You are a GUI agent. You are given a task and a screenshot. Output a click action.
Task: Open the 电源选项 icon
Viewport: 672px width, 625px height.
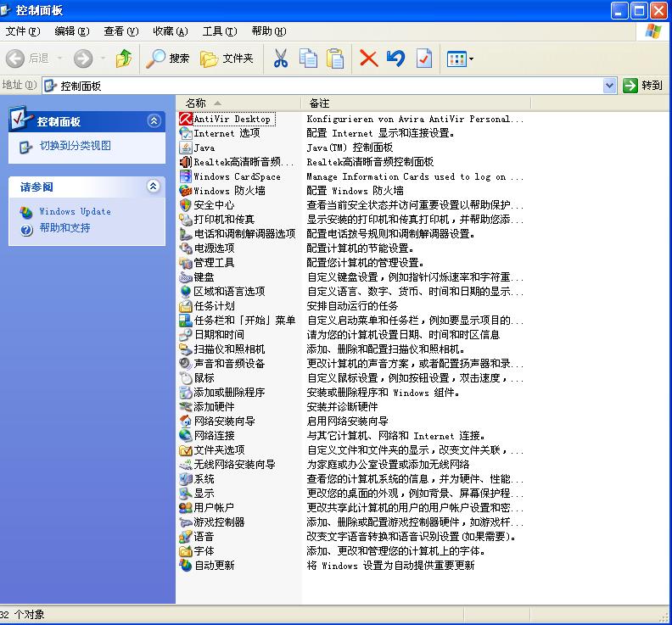186,248
